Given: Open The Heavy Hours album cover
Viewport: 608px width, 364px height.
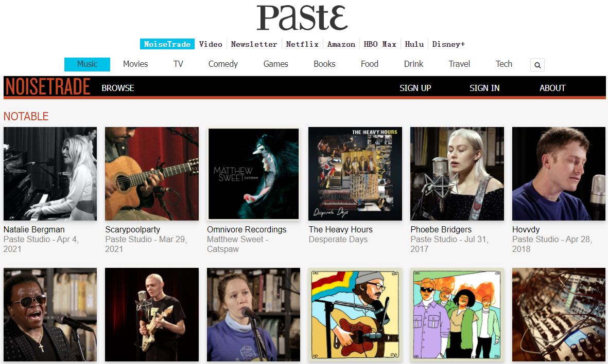Looking at the screenshot, I should pos(355,174).
